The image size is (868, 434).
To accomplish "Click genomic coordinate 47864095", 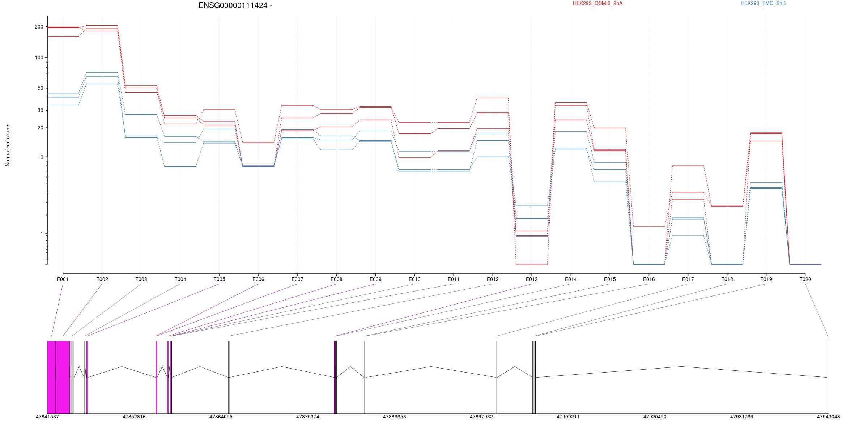I will [x=221, y=417].
